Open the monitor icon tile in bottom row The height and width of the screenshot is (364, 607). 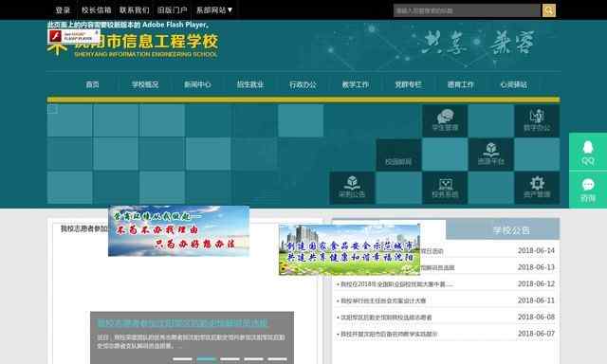coord(445,188)
